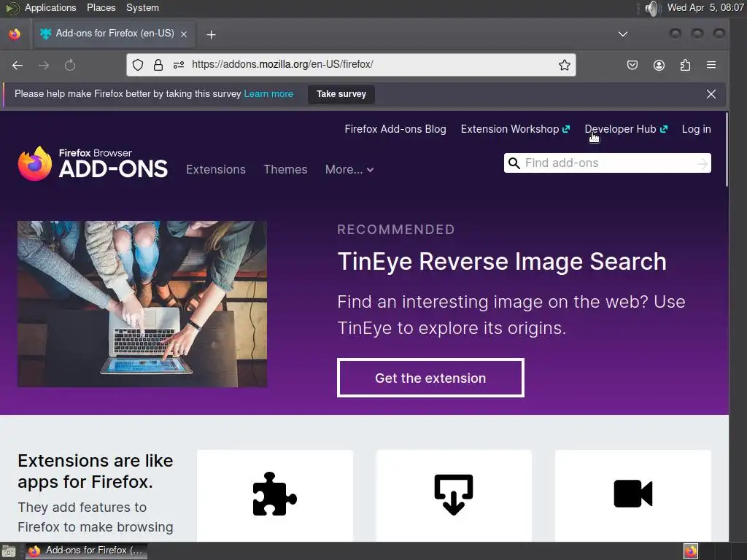Open the Firefox account icon
Screen dimensions: 747x560
659,65
